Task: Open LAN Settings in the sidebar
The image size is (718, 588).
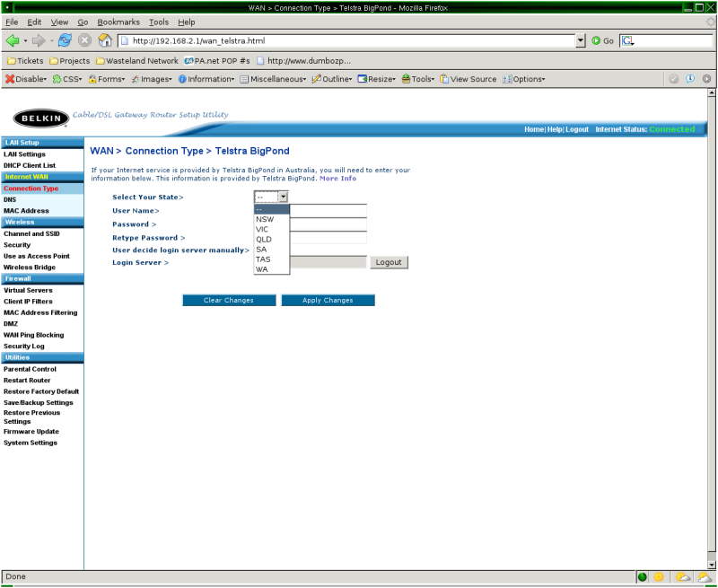Action: 25,154
